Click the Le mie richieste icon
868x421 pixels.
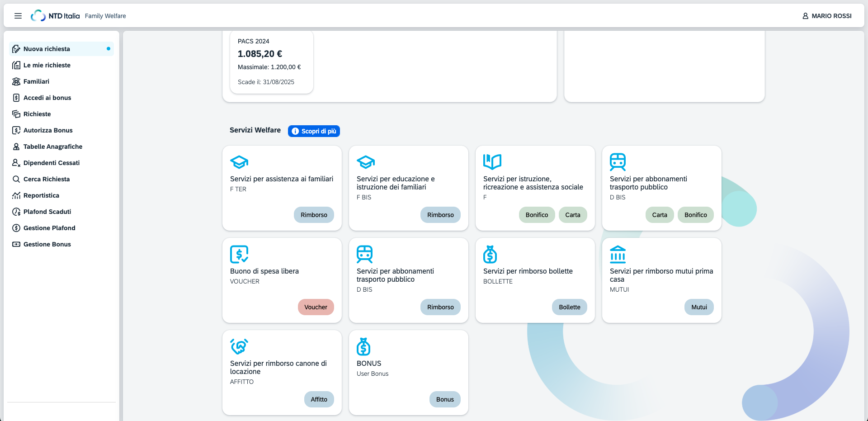pyautogui.click(x=16, y=65)
